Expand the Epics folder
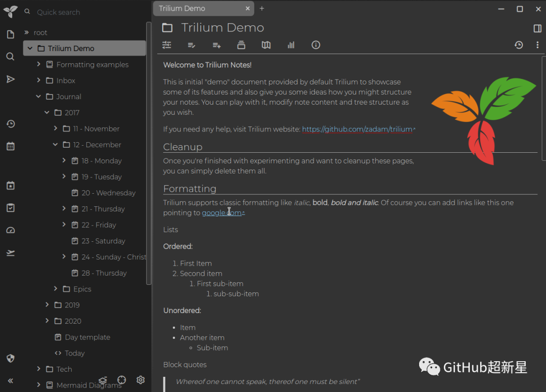The width and height of the screenshot is (546, 392). tap(56, 288)
